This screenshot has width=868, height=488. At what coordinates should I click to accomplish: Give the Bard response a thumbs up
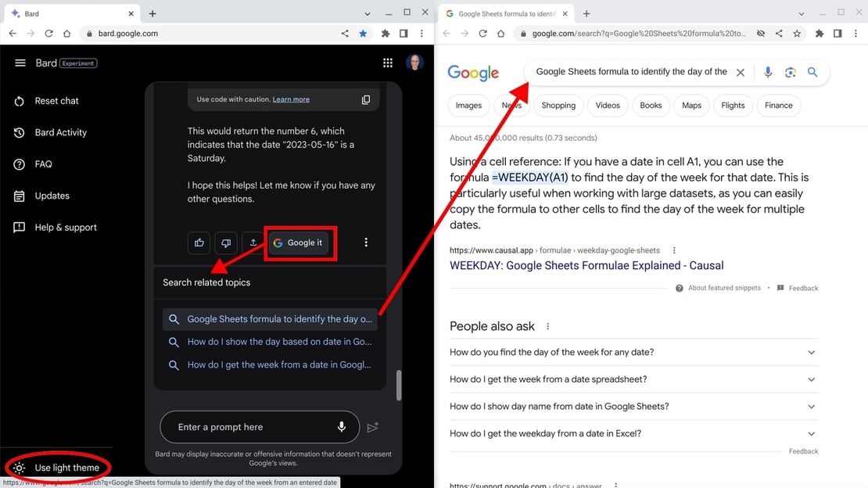pyautogui.click(x=198, y=242)
